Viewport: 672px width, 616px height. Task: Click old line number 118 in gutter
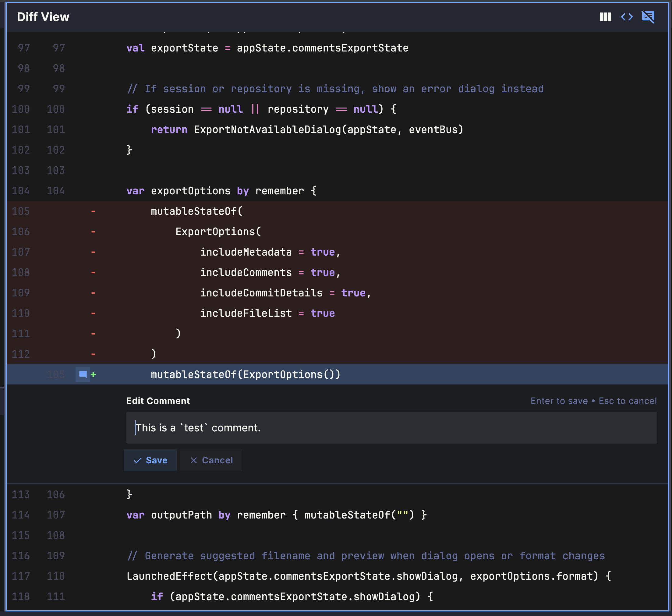[21, 597]
